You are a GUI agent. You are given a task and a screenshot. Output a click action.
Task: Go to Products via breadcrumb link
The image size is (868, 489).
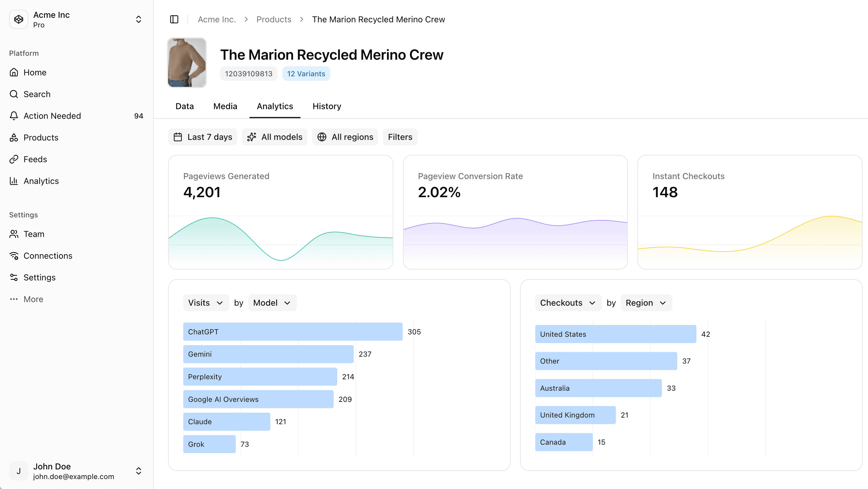274,19
